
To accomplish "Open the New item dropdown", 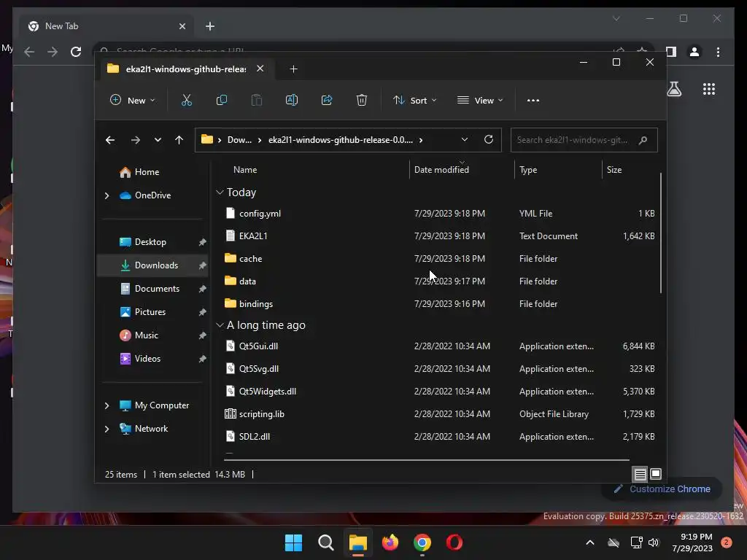I will [133, 101].
